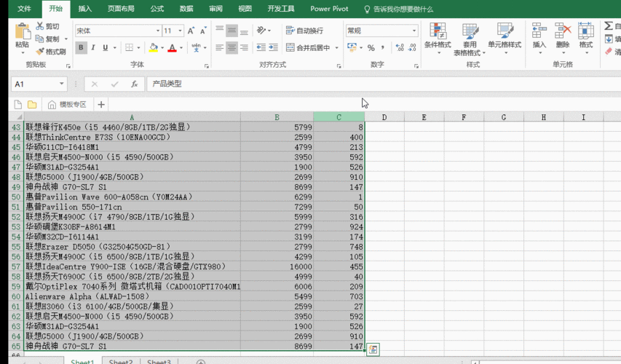This screenshot has height=364, width=621.
Task: Expand Name Box dropdown arrow
Action: [61, 84]
